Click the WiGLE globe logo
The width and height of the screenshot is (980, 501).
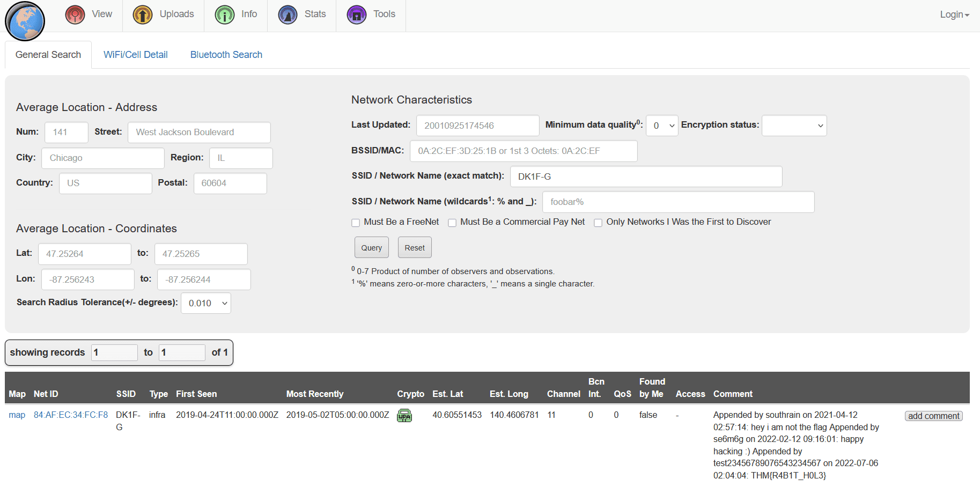point(25,21)
